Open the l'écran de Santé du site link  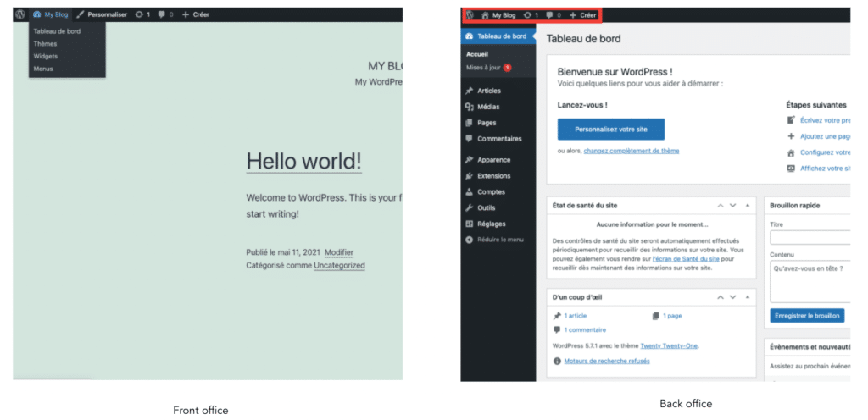tap(686, 258)
